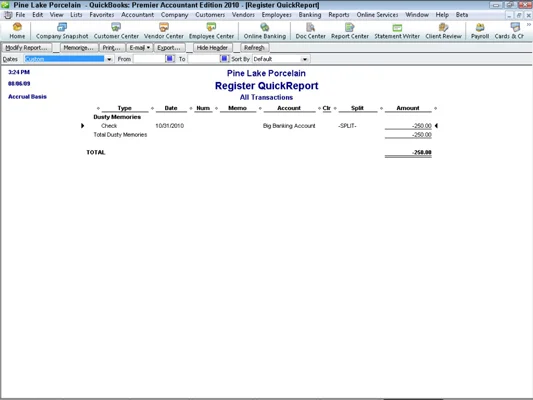Open the Cards & Cr toolbar icon
The image size is (533, 400).
coord(509,31)
